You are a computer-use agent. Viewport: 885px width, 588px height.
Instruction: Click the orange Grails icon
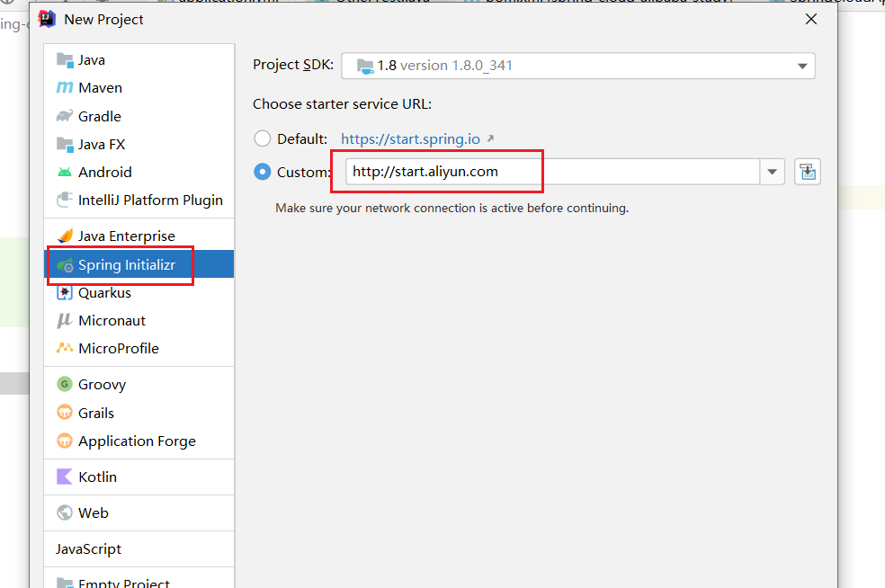click(65, 413)
